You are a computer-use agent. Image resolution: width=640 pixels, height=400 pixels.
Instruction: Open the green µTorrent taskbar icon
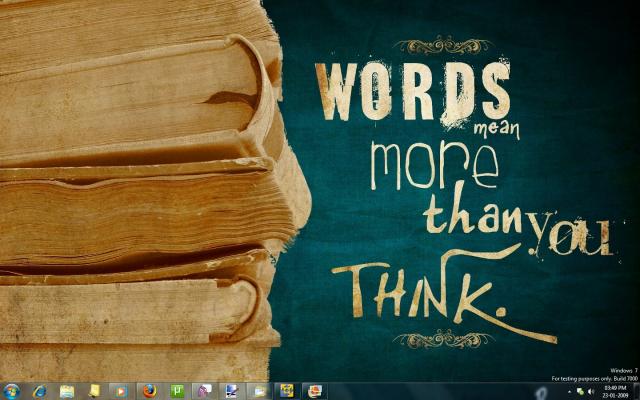click(177, 391)
